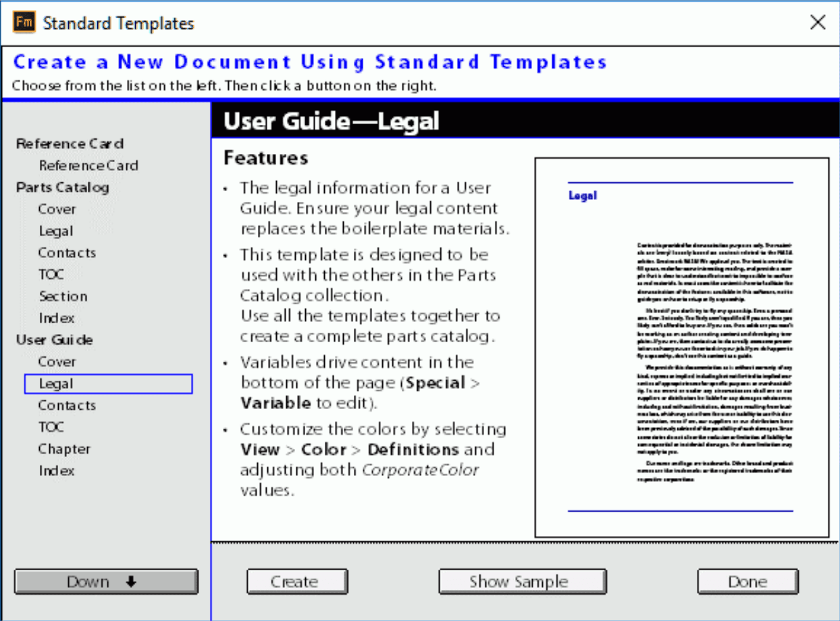Close the Standard Templates dialog

point(818,23)
